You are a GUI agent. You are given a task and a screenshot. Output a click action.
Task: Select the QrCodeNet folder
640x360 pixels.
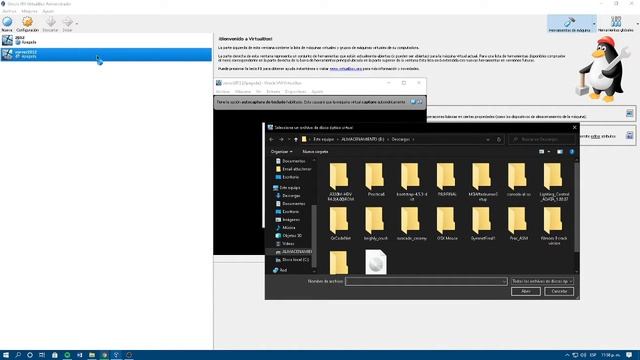click(x=340, y=224)
